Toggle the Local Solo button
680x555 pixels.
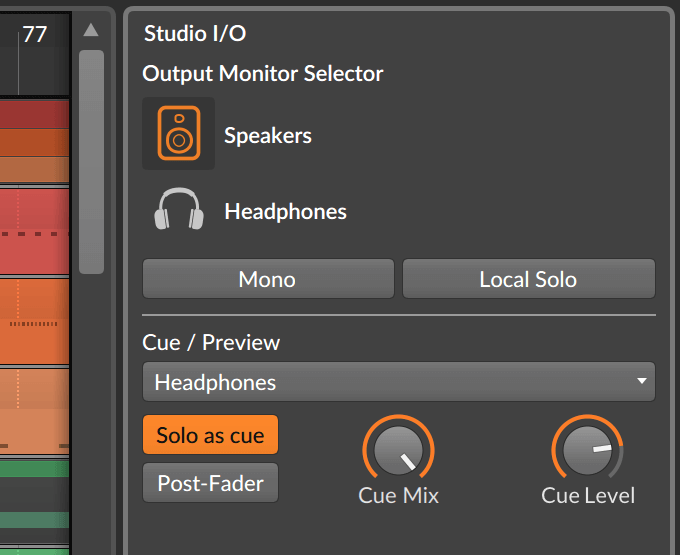(x=529, y=279)
